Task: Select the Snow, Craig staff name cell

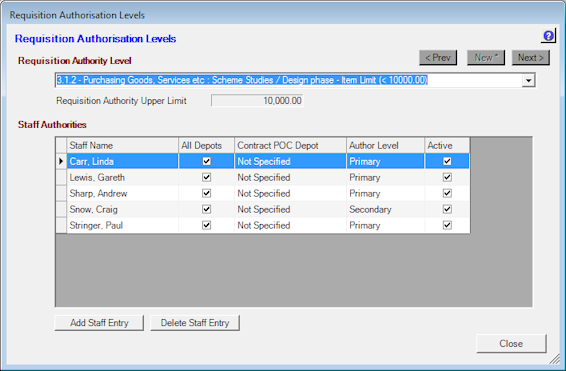Action: [122, 209]
